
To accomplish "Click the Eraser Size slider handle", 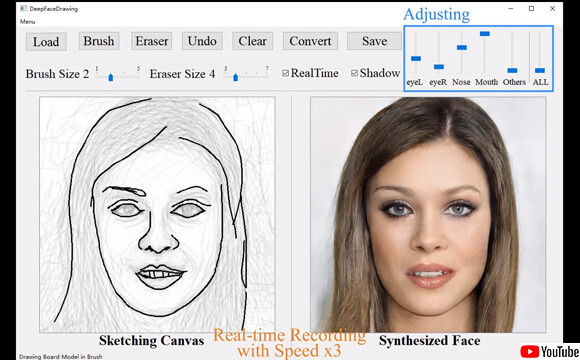I will pyautogui.click(x=236, y=77).
